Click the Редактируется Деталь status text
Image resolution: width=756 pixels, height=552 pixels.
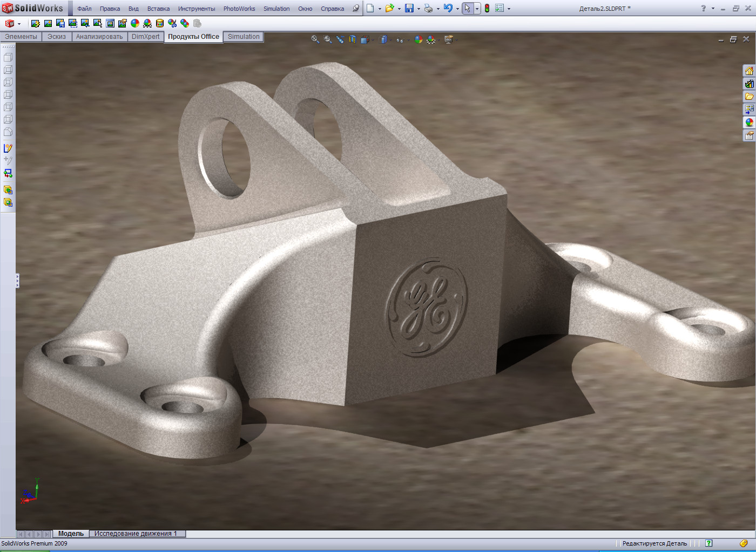click(x=654, y=543)
